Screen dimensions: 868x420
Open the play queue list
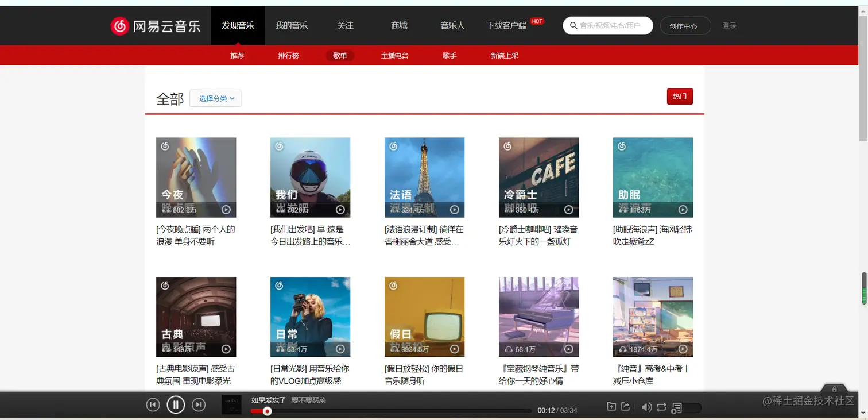pos(677,408)
